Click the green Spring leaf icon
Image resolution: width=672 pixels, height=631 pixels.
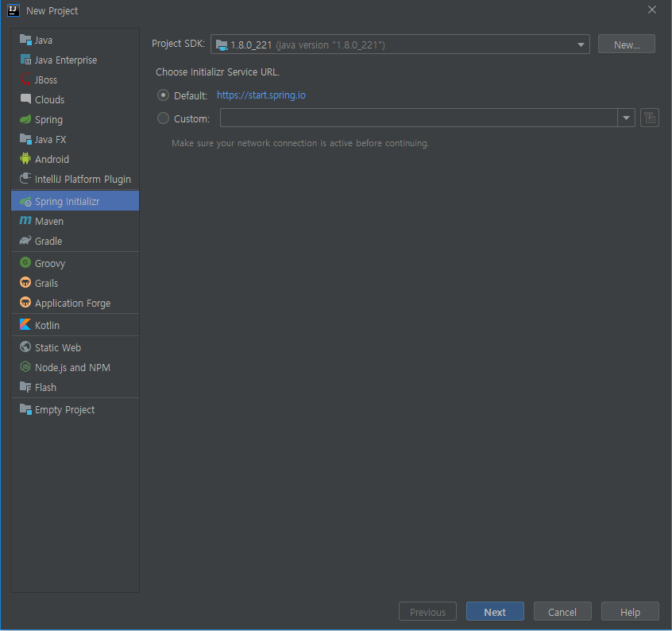(x=25, y=119)
